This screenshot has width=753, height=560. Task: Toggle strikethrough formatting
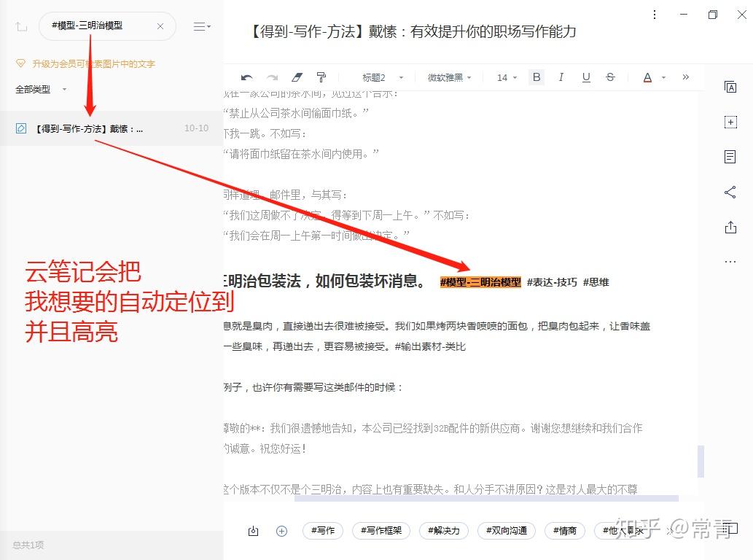click(611, 77)
